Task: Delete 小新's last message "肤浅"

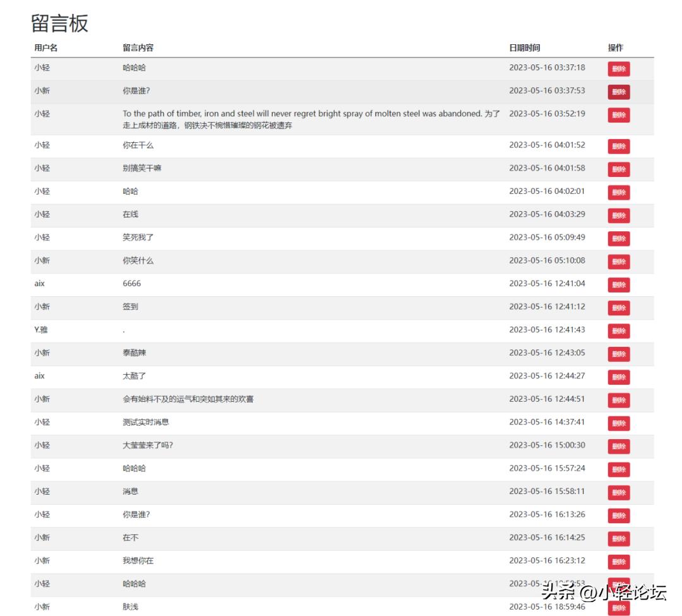Action: [x=618, y=608]
